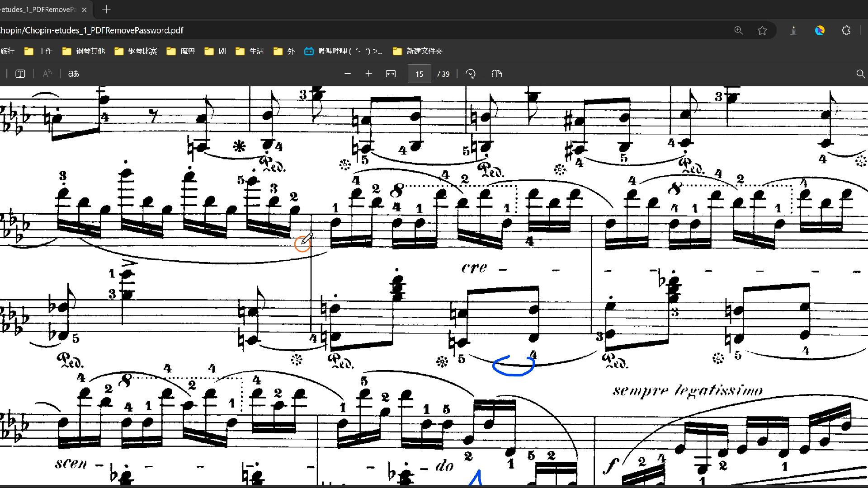Open the 新建文件夹 bookmark folder
Viewport: 868px width, 488px height.
click(x=418, y=51)
